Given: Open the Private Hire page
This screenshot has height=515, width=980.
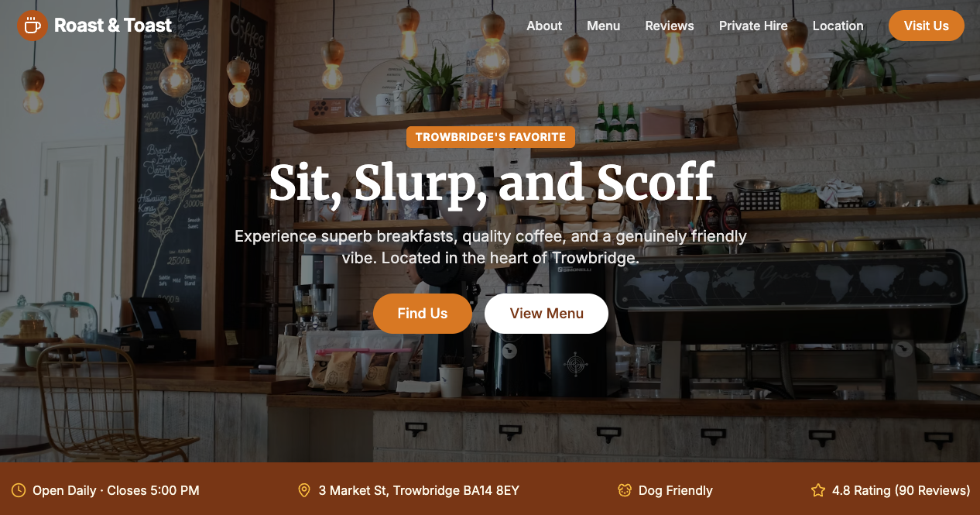Looking at the screenshot, I should [753, 26].
